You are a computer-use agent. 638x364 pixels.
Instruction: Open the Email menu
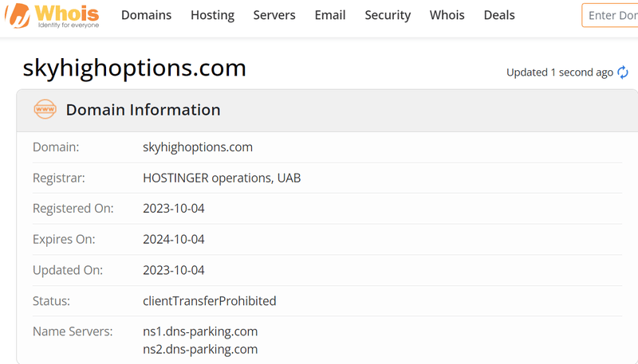pos(330,15)
